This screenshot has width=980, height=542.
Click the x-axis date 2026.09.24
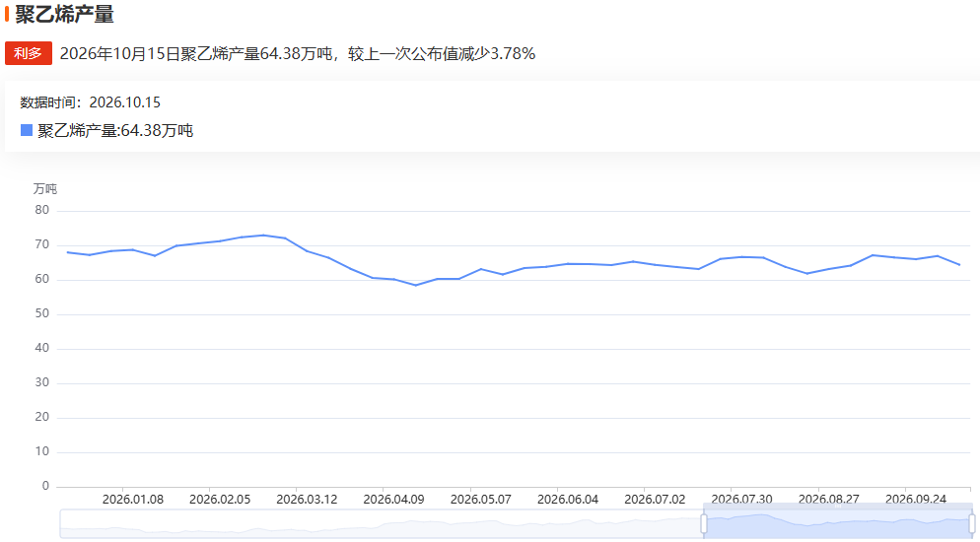(916, 500)
